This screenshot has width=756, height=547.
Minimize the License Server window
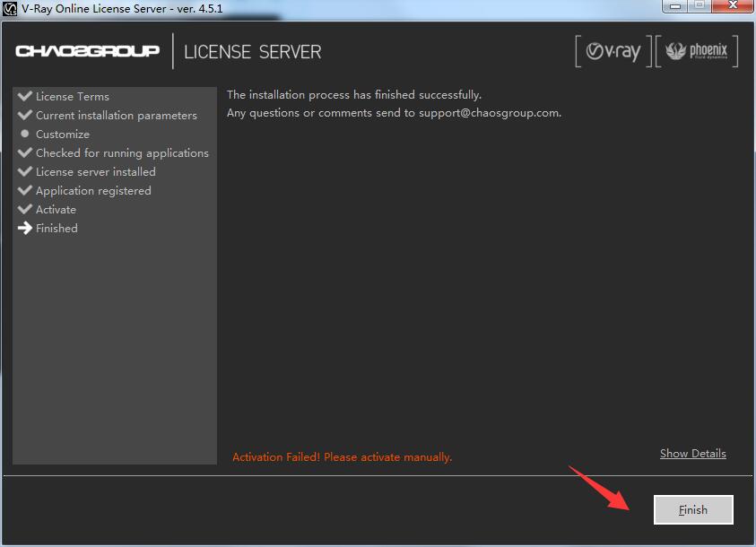pos(675,5)
